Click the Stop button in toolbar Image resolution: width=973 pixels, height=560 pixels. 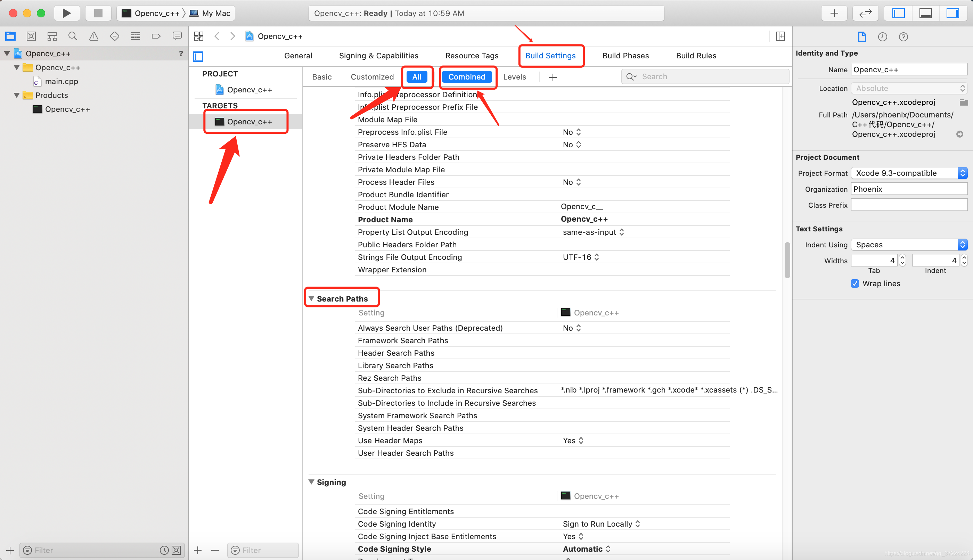click(x=98, y=13)
